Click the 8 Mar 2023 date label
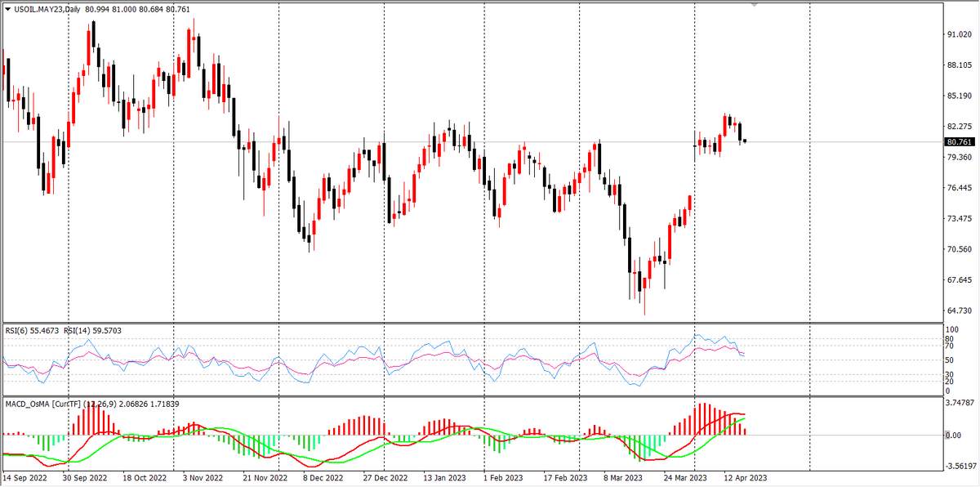This screenshot has width=980, height=487. pos(624,477)
